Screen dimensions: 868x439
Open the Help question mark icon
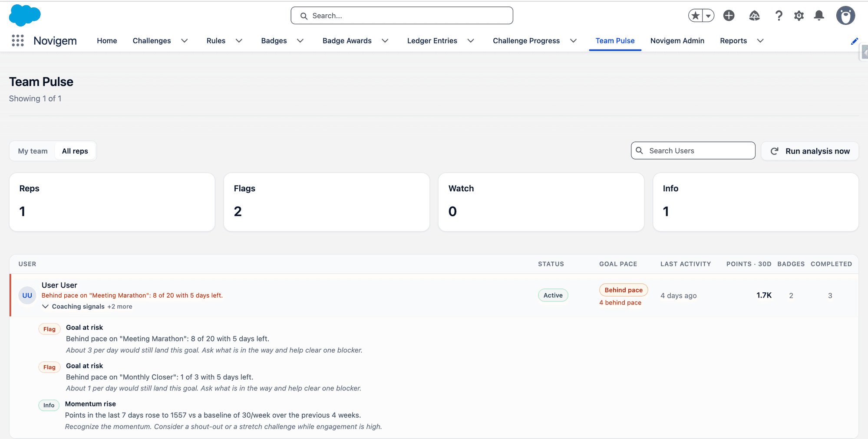[x=779, y=16]
